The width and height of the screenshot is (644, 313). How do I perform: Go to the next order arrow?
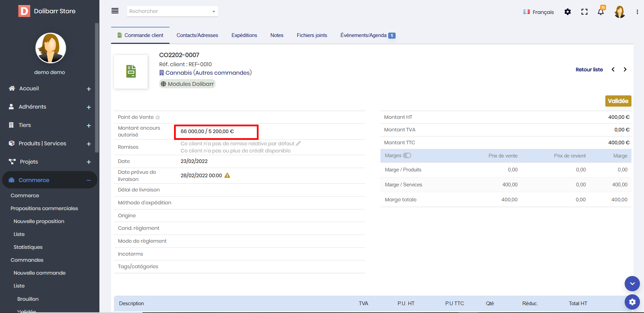(625, 70)
